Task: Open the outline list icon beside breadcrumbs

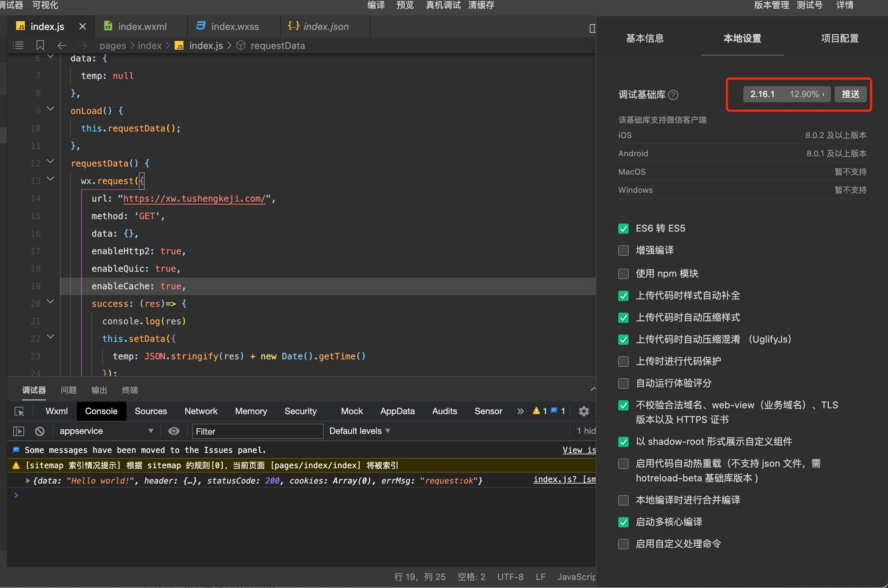Action: pyautogui.click(x=18, y=45)
